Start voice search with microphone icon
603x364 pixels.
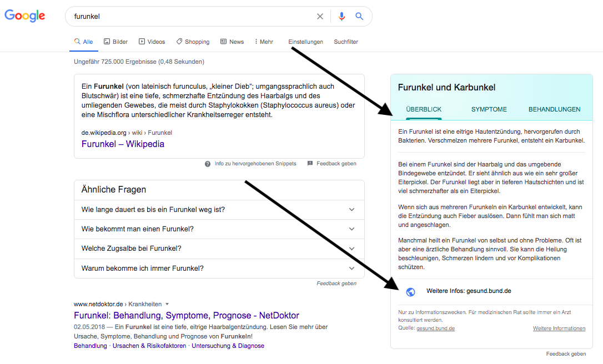(x=341, y=16)
